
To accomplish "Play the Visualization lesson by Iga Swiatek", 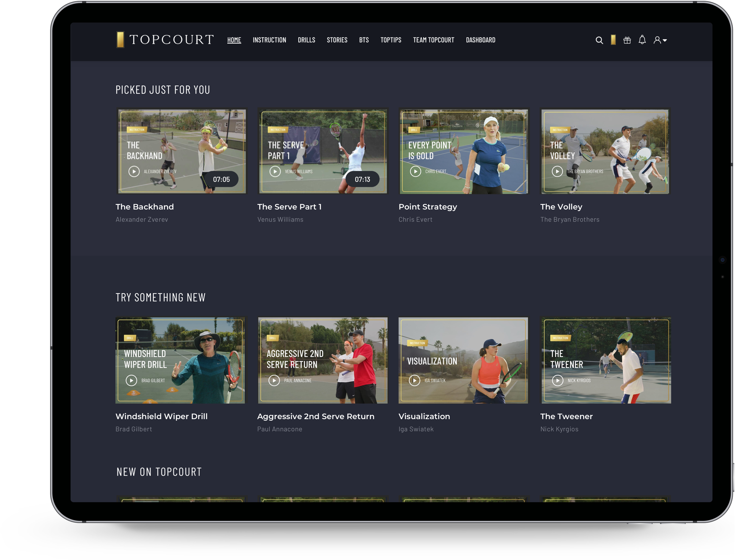I will (x=463, y=360).
